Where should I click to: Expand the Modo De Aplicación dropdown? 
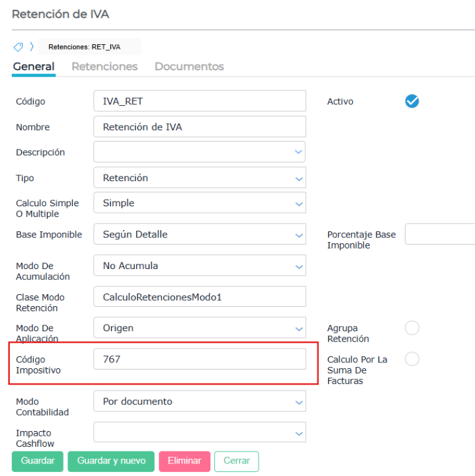coord(298,328)
